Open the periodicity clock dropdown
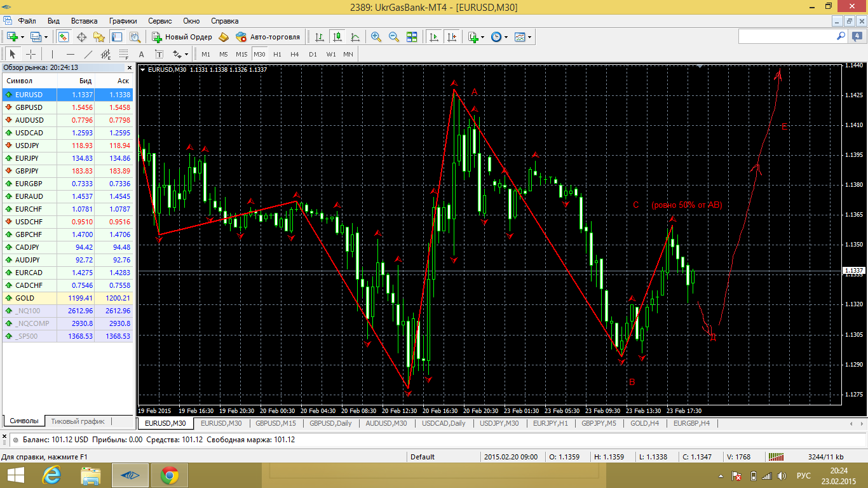 (506, 37)
